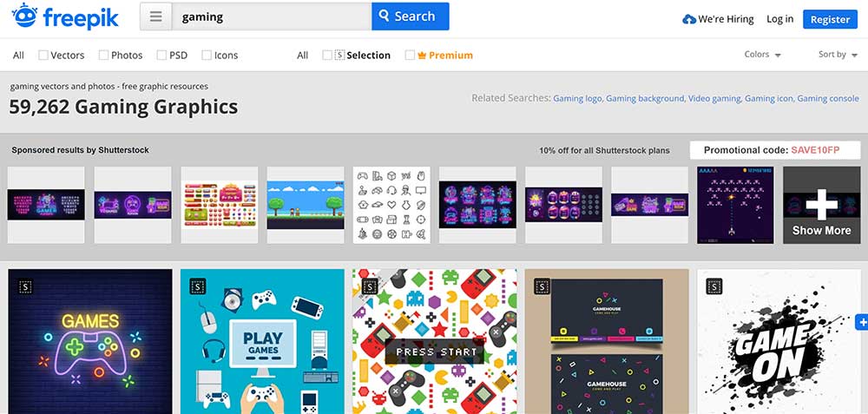This screenshot has width=868, height=414.
Task: Click the cloud icon next to We're Hiring
Action: pos(688,19)
